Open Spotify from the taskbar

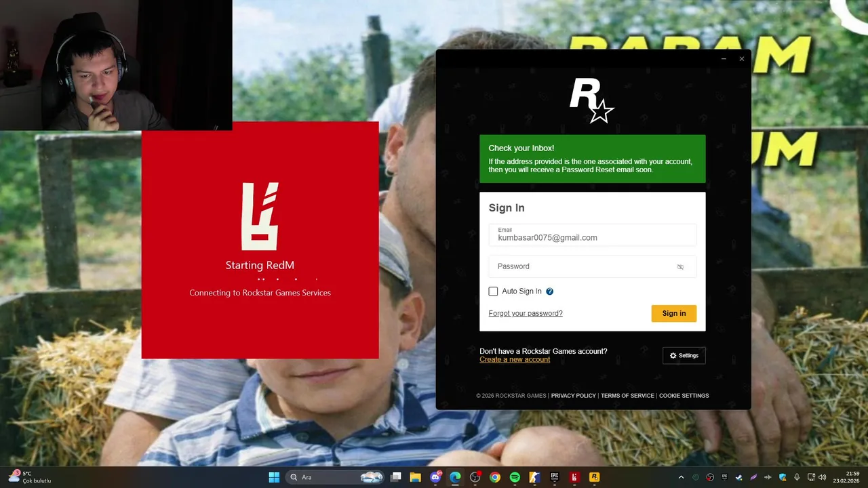tap(515, 477)
